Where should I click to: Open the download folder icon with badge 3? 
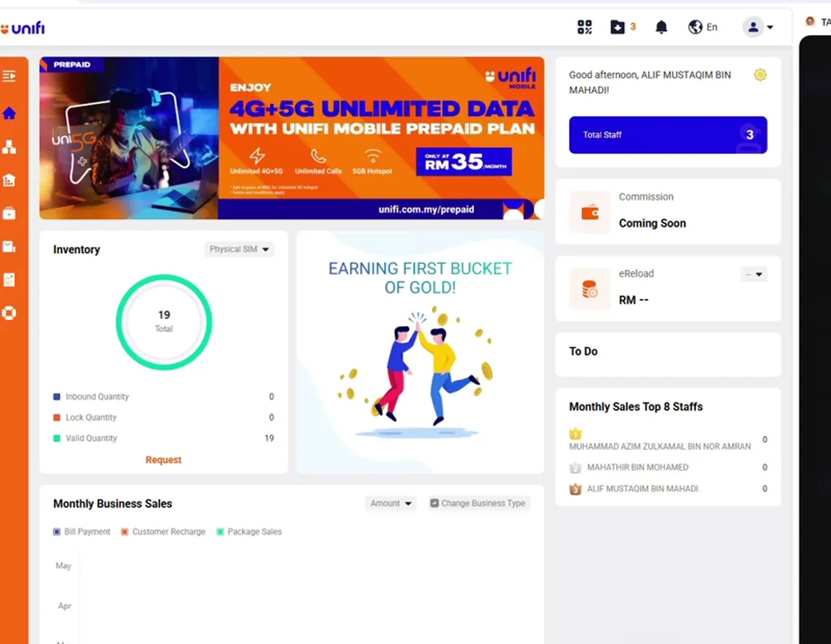(618, 27)
